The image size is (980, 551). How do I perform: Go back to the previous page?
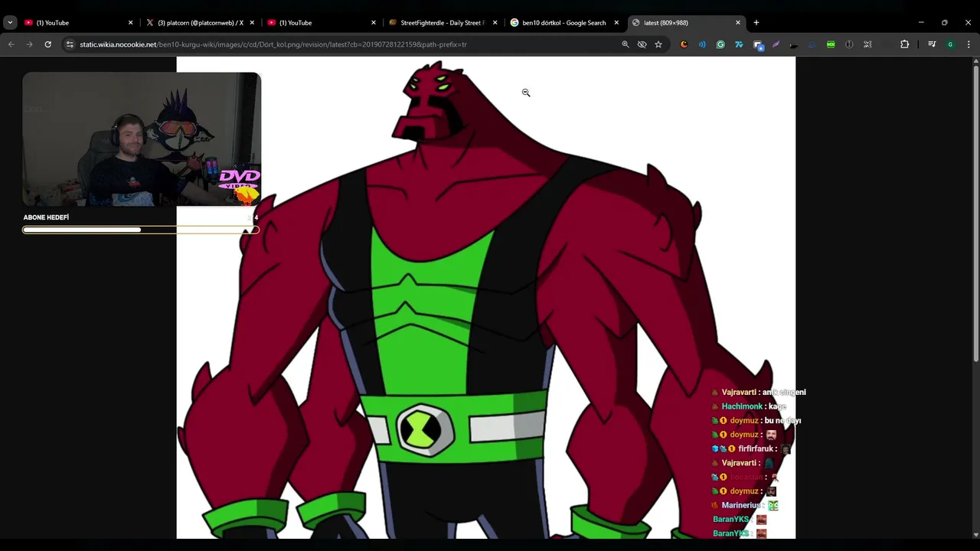[x=11, y=44]
